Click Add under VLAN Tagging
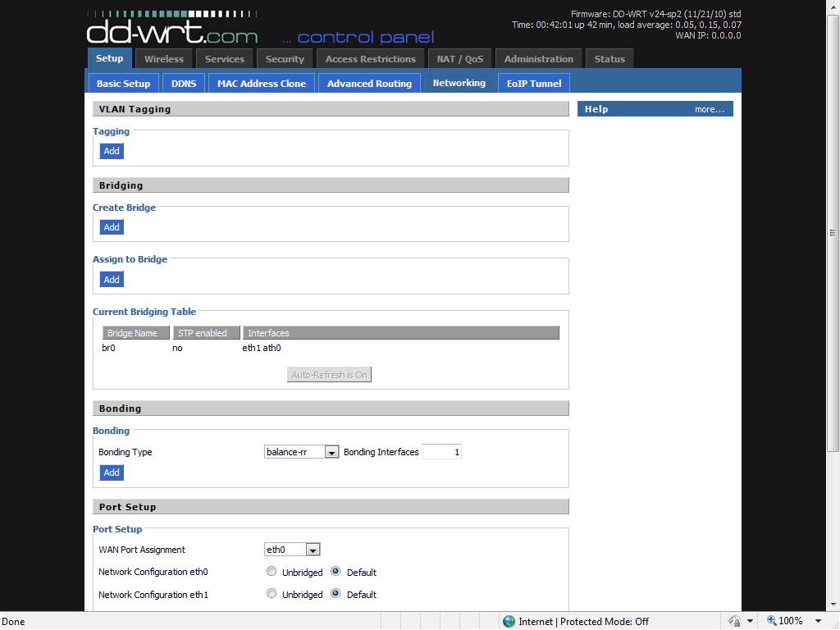 112,151
